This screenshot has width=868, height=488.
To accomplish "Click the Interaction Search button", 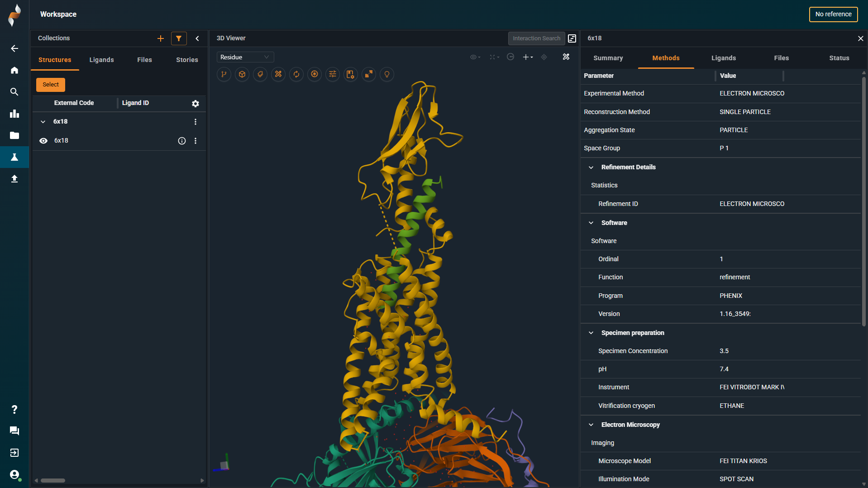I will tap(536, 38).
